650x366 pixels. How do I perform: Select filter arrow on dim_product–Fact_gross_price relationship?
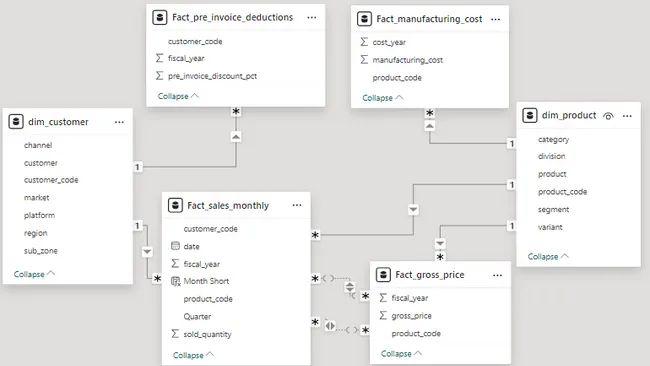pos(440,243)
